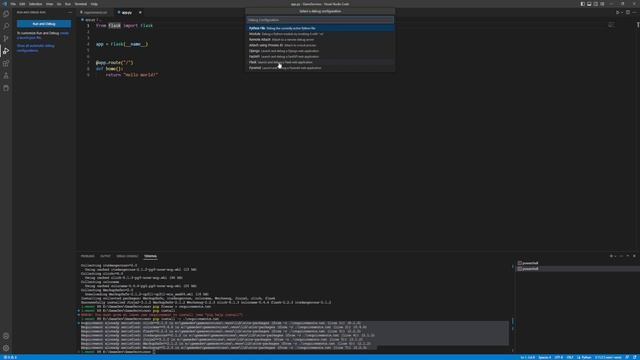Choose the Django debug configuration
Screen dimensions: 640x360
tap(320, 51)
